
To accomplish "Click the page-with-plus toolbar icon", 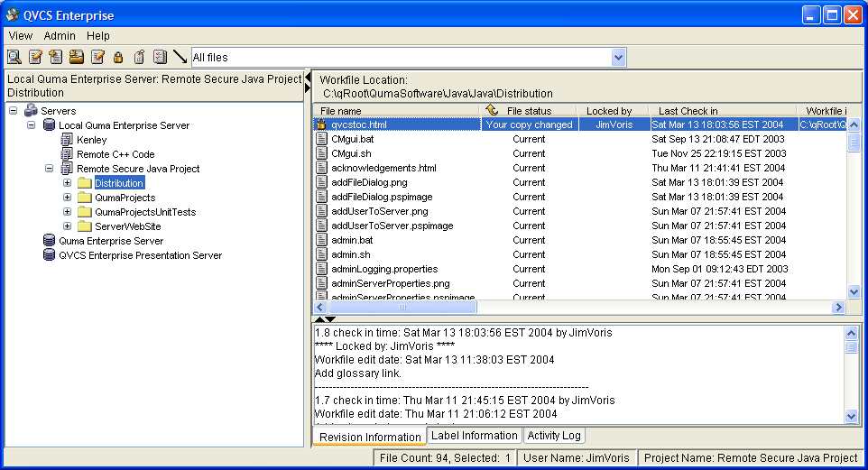I will 55,57.
